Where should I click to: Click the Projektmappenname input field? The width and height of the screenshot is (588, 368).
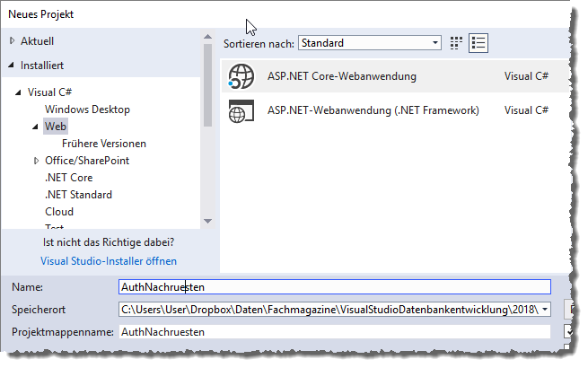[x=335, y=332]
